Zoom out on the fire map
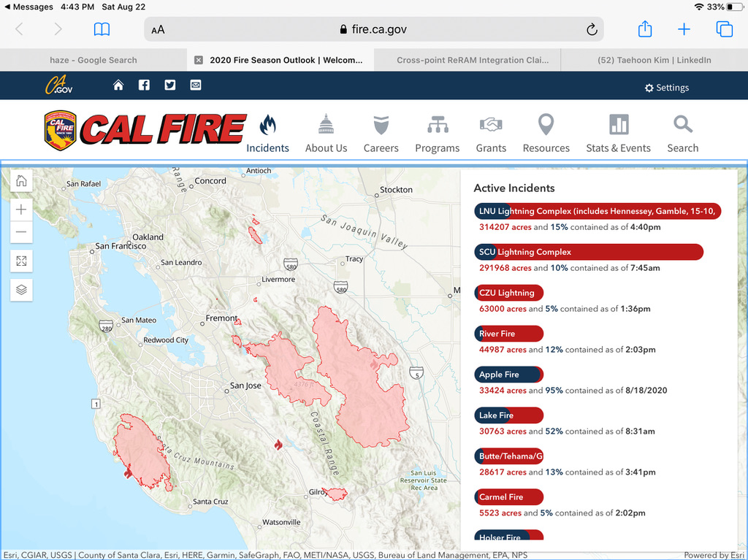The image size is (748, 560). click(x=21, y=232)
